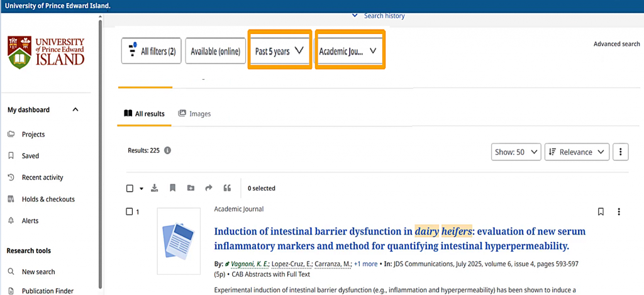Toggle the Available (online) filter

215,52
